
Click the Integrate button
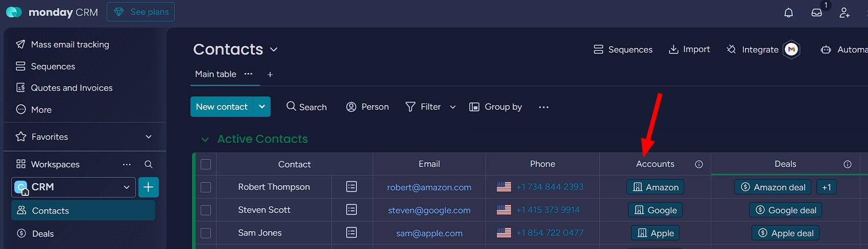click(753, 49)
